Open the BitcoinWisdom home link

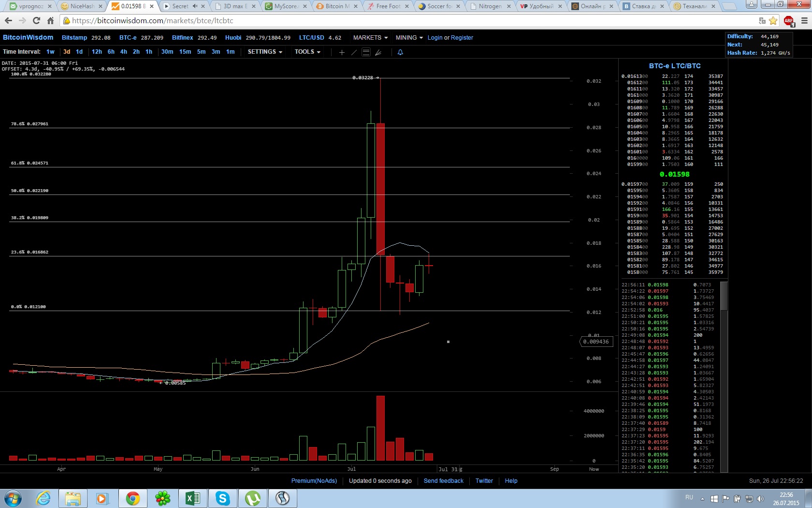point(28,38)
